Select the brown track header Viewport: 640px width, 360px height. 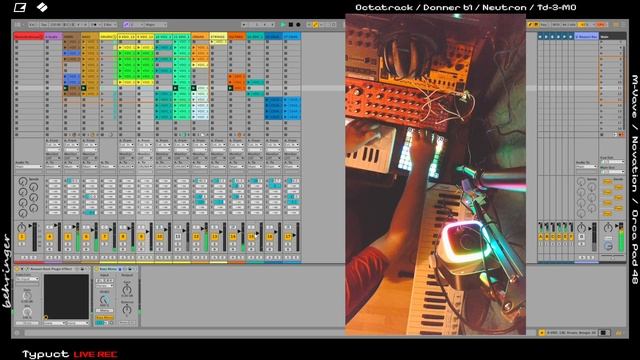[71, 36]
